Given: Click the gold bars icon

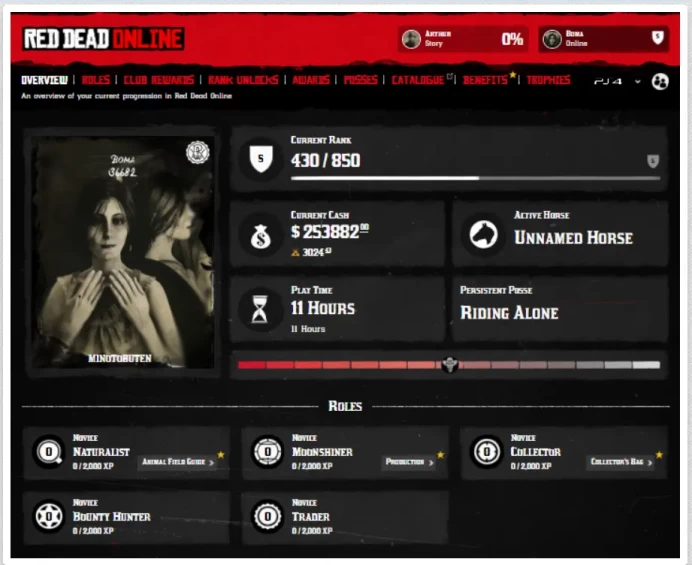Looking at the screenshot, I should click(x=295, y=253).
